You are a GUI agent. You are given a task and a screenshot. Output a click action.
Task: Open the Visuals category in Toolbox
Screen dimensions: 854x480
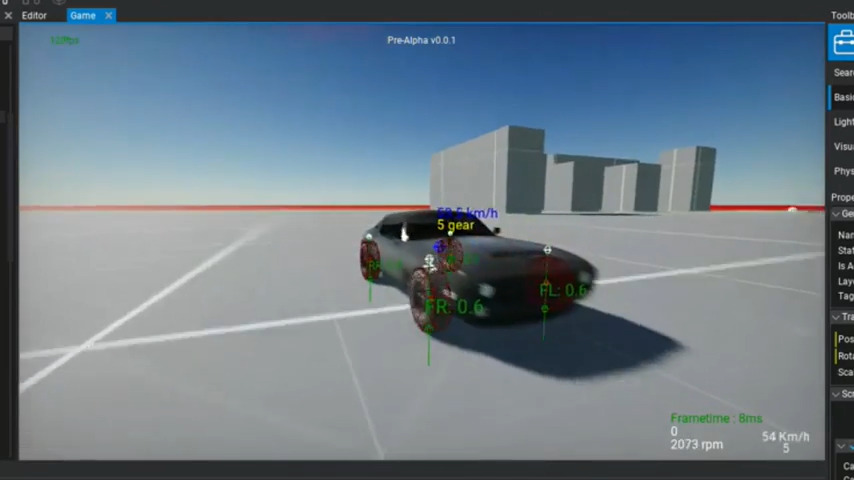pos(844,146)
